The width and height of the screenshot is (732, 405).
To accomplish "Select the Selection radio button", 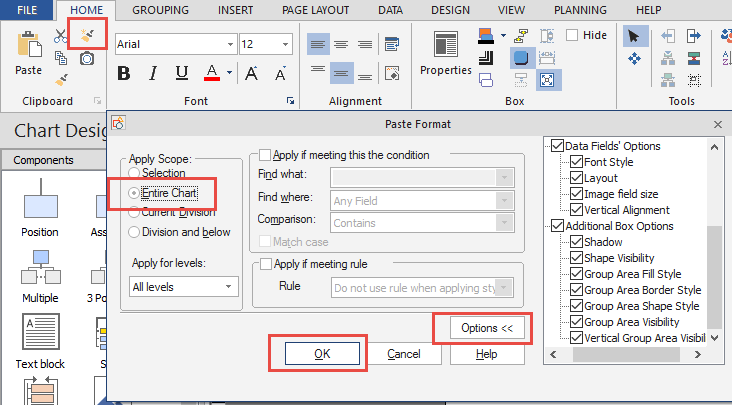I will (x=134, y=173).
